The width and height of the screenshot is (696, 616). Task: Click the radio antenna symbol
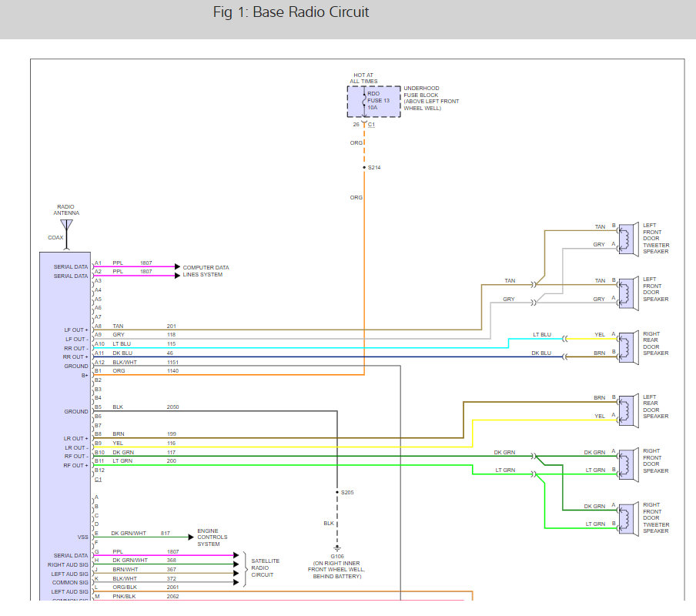[x=66, y=226]
